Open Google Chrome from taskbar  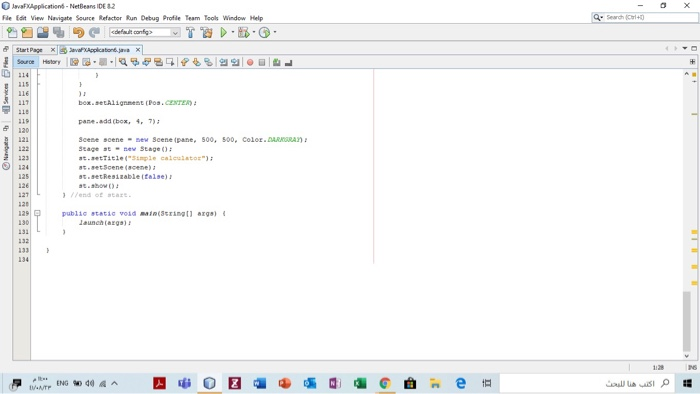click(385, 383)
